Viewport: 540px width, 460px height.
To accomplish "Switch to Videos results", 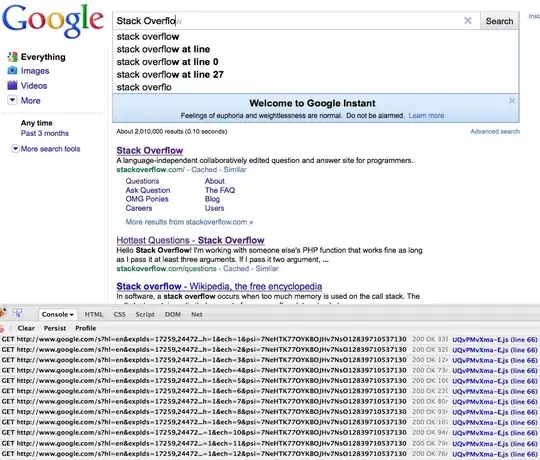I will pos(34,85).
